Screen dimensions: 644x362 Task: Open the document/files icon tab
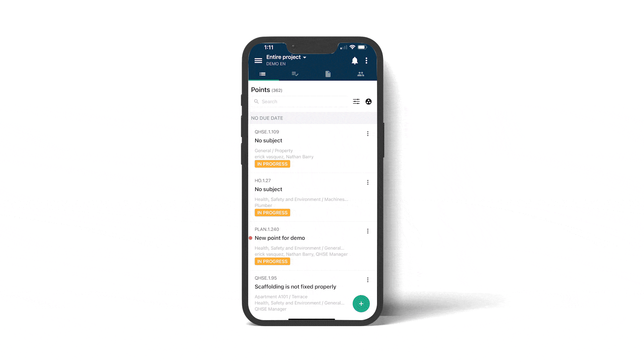pos(328,74)
